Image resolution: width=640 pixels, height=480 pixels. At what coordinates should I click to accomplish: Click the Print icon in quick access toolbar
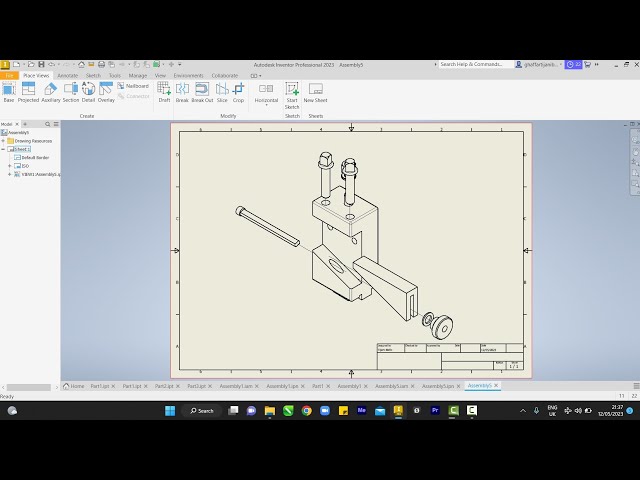click(x=101, y=64)
